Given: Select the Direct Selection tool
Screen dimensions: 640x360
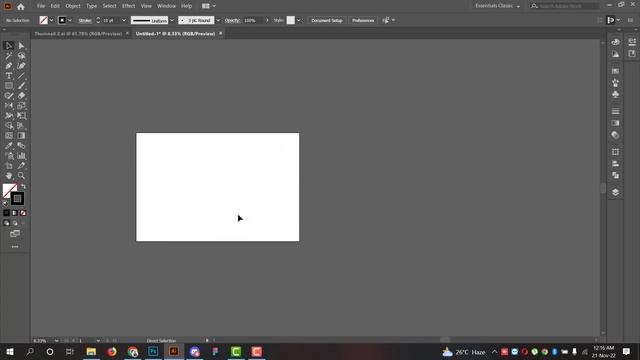Looking at the screenshot, I should click(x=21, y=46).
